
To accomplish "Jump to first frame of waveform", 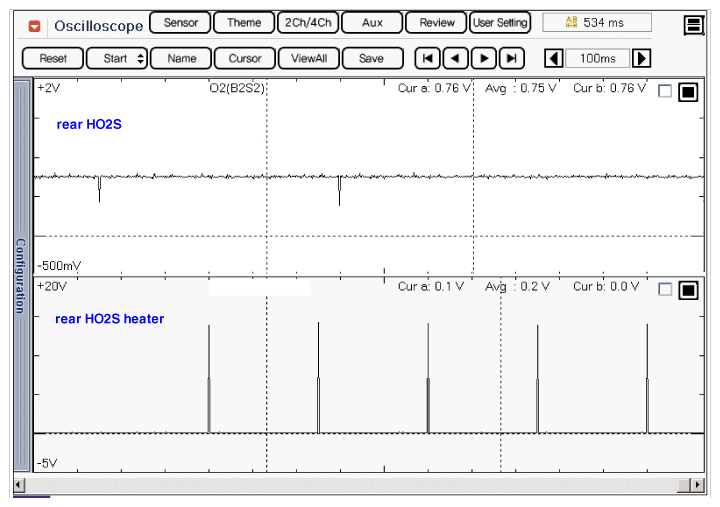I will [x=427, y=59].
